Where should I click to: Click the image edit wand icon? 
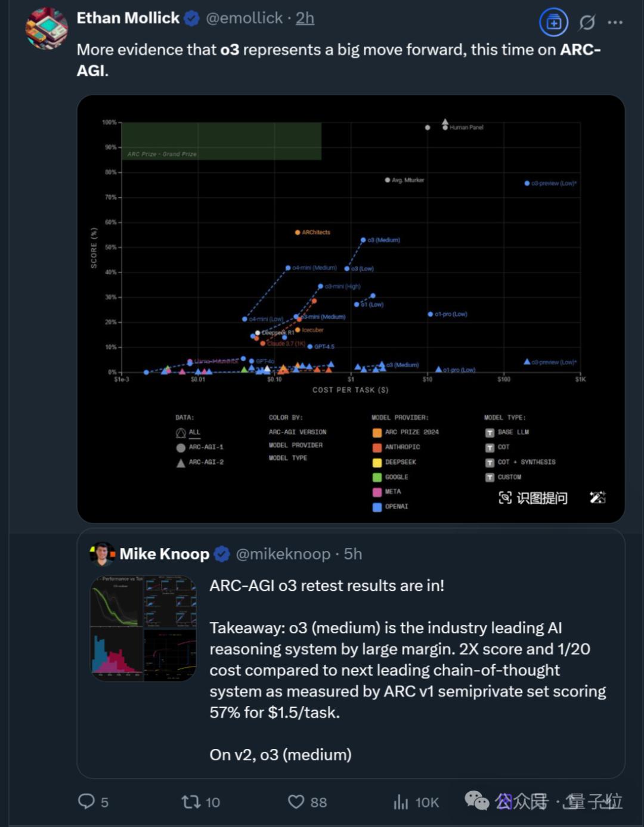click(x=597, y=497)
